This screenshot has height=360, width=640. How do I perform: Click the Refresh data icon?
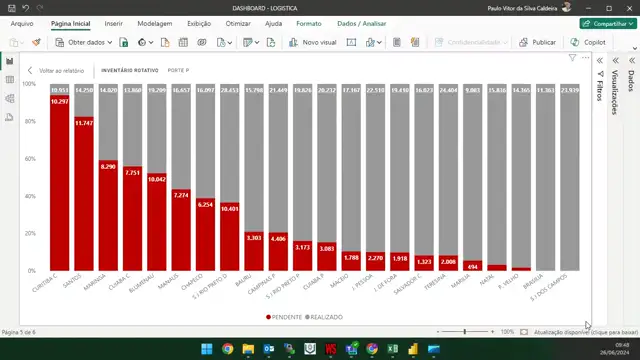pos(271,42)
